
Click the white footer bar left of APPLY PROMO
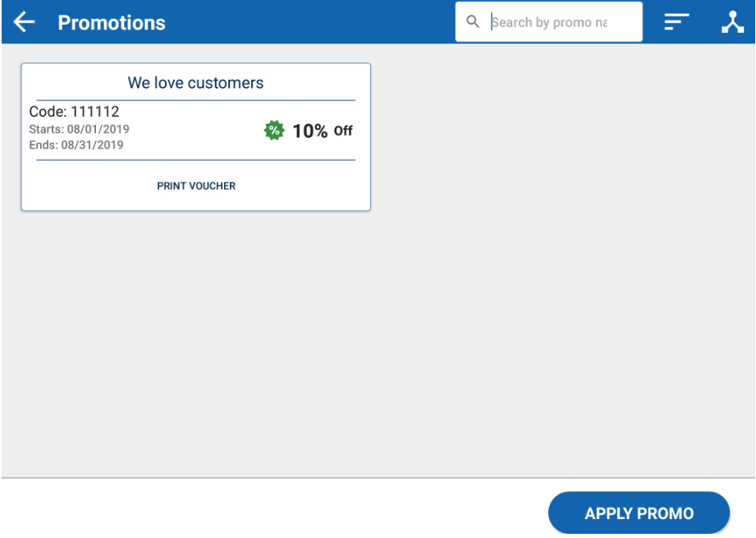(x=271, y=509)
